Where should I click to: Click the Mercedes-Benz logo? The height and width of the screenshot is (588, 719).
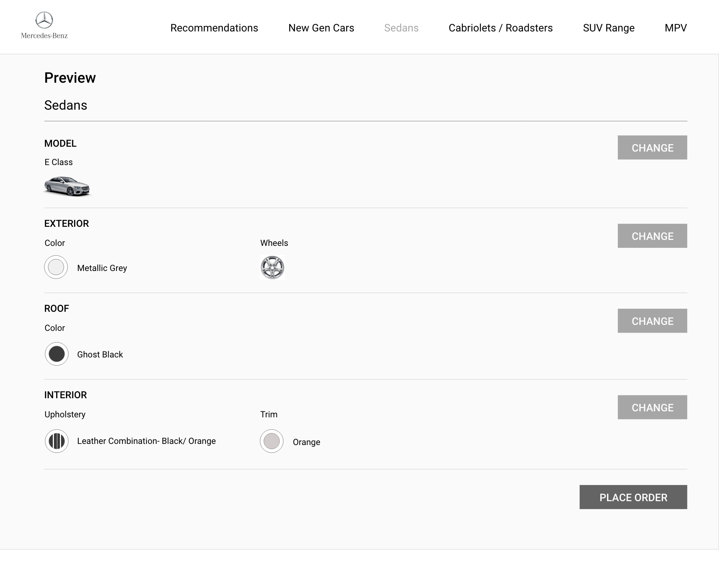pos(44,25)
